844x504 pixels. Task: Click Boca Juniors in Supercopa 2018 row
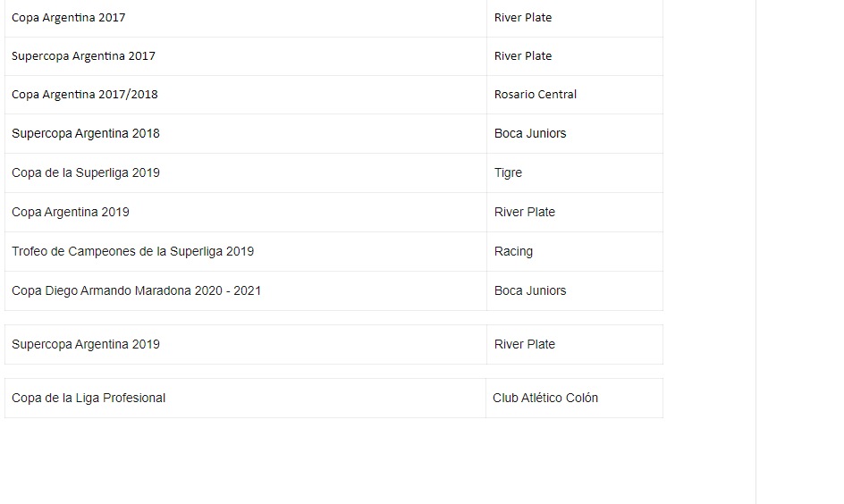(x=575, y=133)
